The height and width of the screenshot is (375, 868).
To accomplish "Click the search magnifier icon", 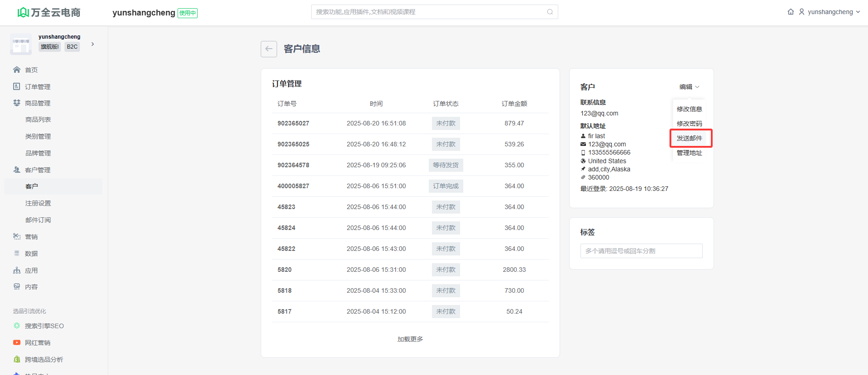I will click(550, 12).
